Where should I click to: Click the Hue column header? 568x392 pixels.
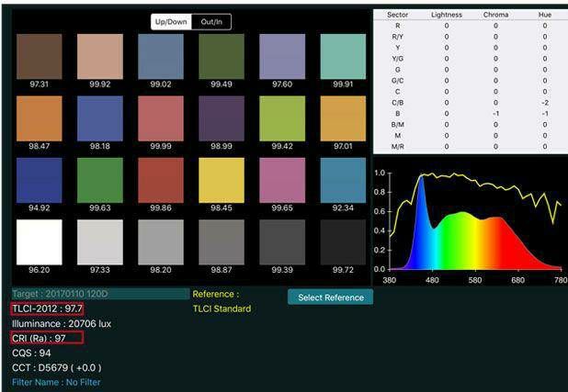pyautogui.click(x=544, y=15)
